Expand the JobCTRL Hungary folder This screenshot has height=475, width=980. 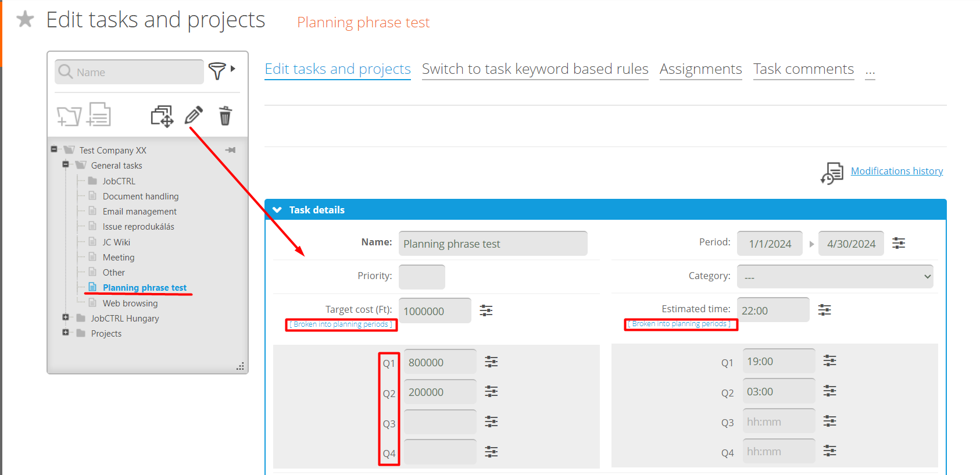pyautogui.click(x=66, y=317)
